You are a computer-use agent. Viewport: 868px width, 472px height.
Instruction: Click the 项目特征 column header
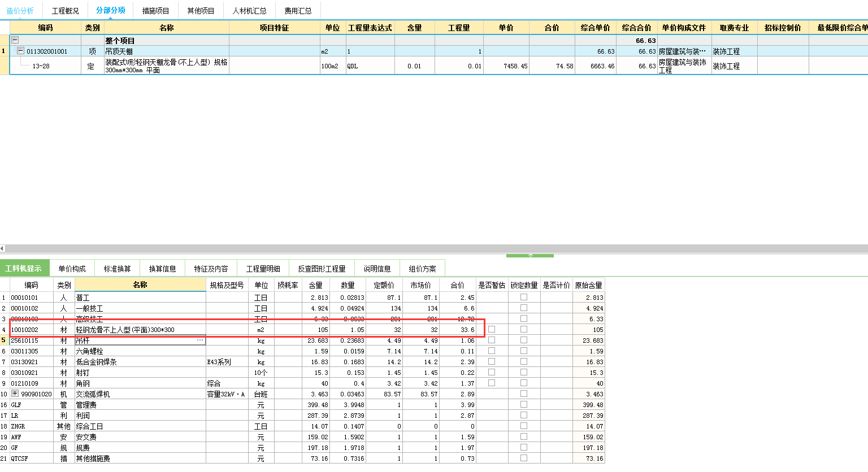(x=274, y=28)
